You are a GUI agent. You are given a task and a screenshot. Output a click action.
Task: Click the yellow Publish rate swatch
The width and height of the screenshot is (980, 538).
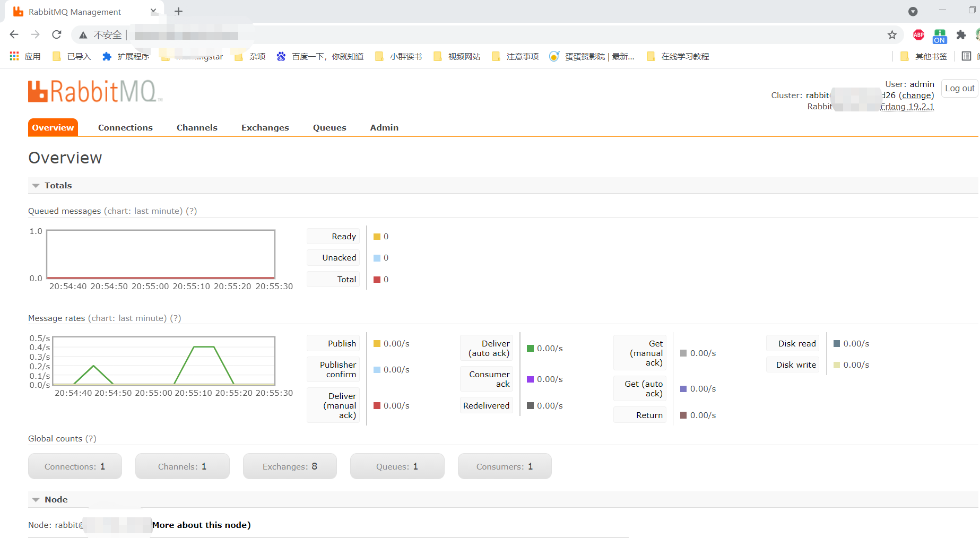(x=377, y=344)
